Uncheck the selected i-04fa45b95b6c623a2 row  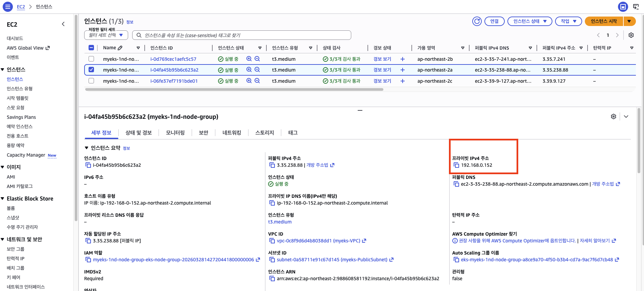coord(91,70)
